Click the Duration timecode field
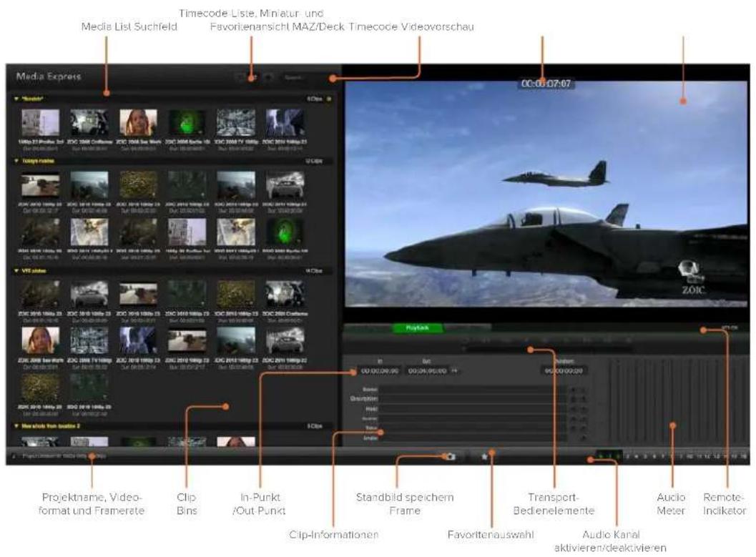Image resolution: width=756 pixels, height=557 pixels. [x=564, y=371]
